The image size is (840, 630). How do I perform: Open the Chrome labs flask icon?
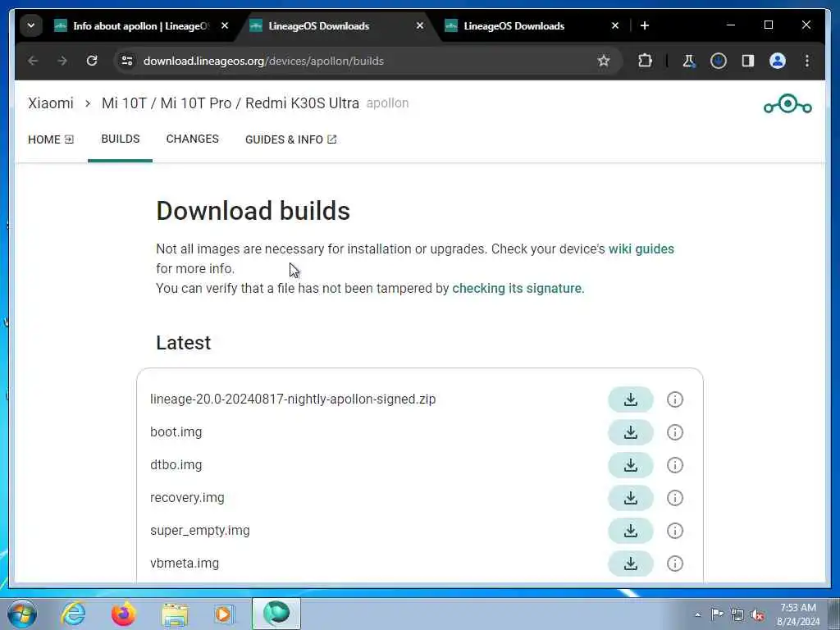[x=688, y=61]
